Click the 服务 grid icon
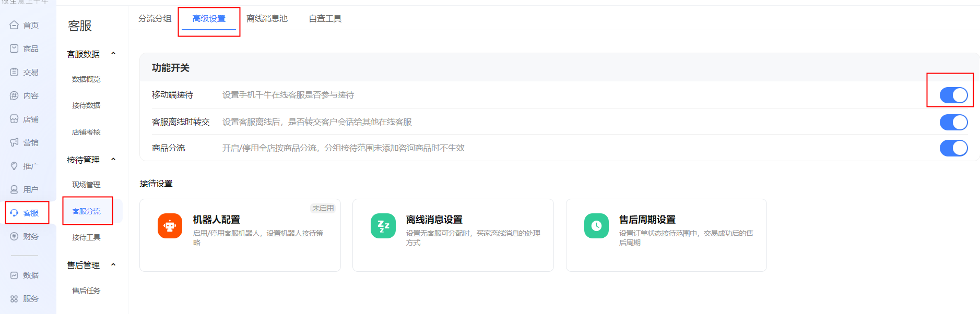The width and height of the screenshot is (980, 314). 14,299
